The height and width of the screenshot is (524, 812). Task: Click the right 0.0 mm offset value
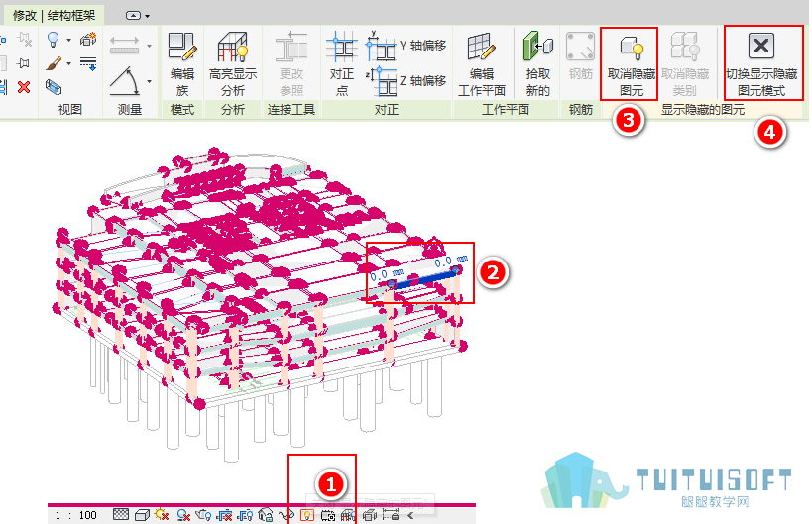(x=450, y=262)
